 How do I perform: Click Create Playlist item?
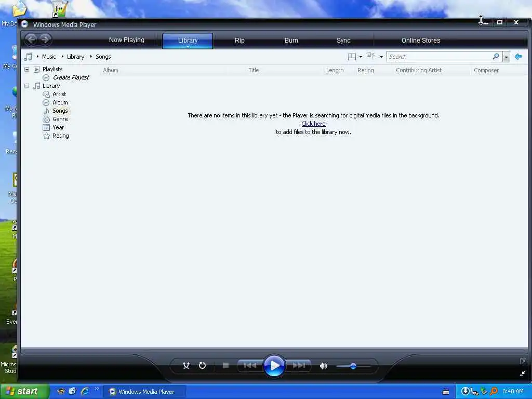[71, 77]
